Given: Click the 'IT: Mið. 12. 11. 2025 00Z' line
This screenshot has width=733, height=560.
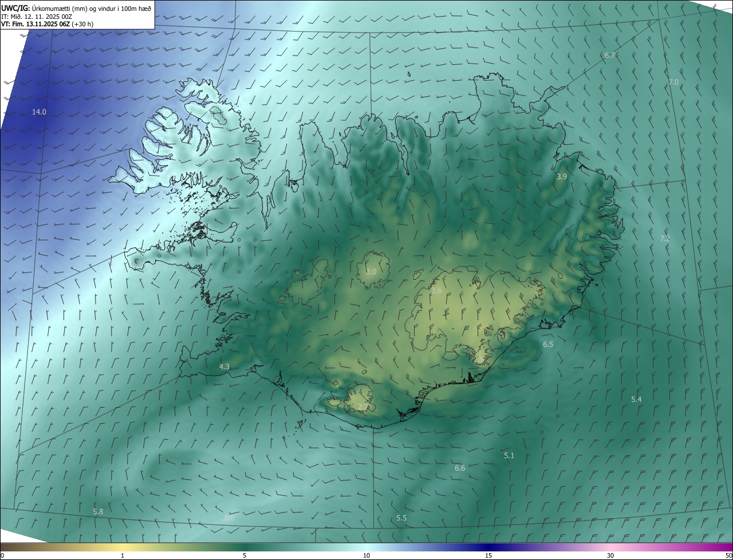Looking at the screenshot, I should 36,17.
